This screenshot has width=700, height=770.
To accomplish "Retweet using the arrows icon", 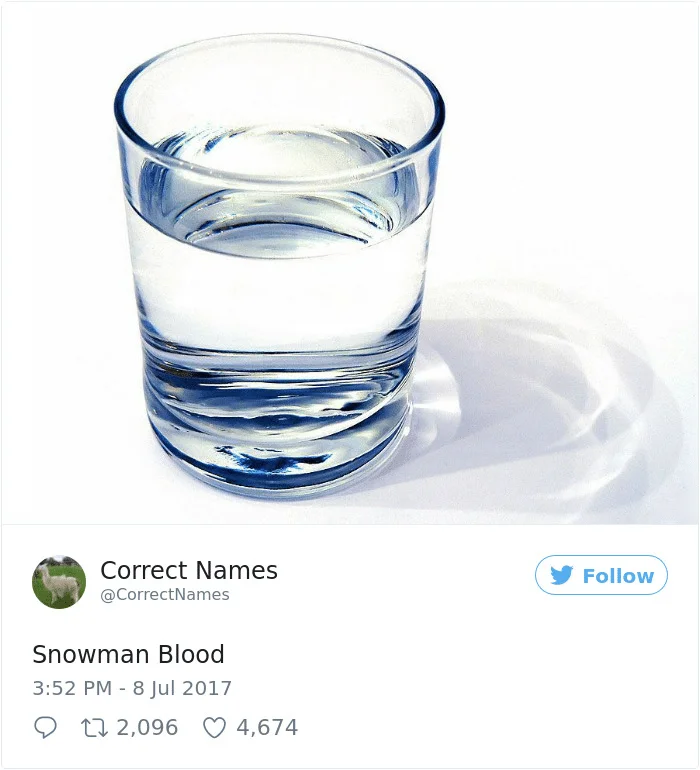I will click(94, 727).
